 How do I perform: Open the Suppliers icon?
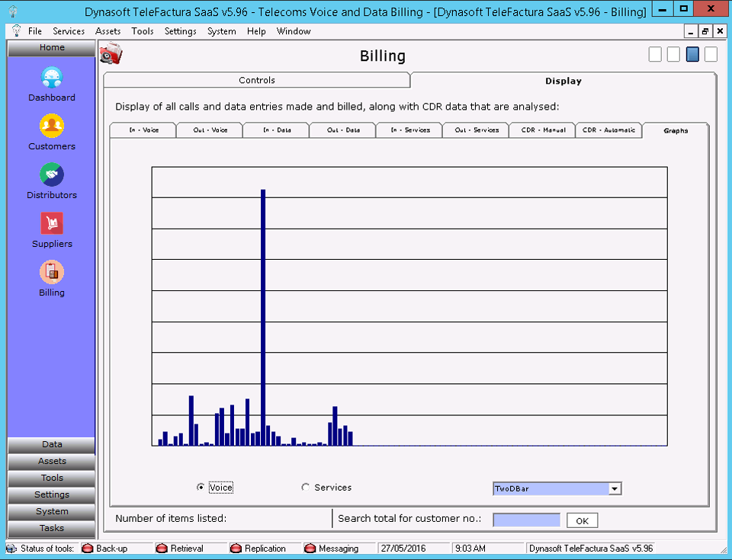coord(52,224)
